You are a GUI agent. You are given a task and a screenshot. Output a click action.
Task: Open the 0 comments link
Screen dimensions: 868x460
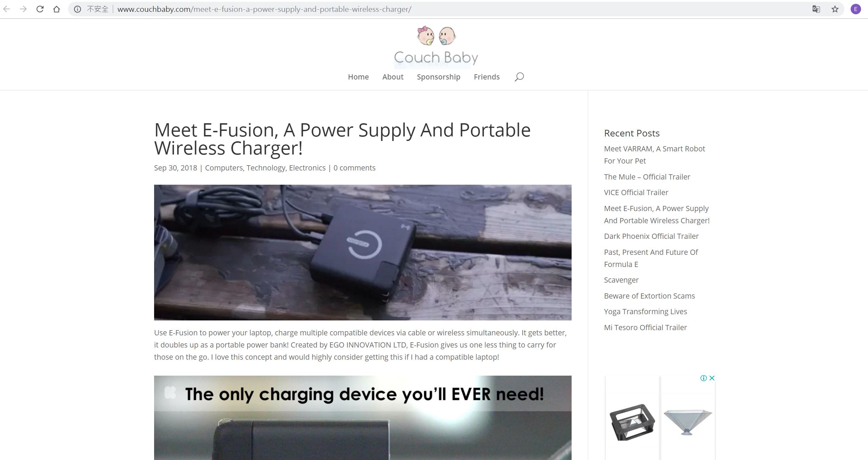pos(354,168)
